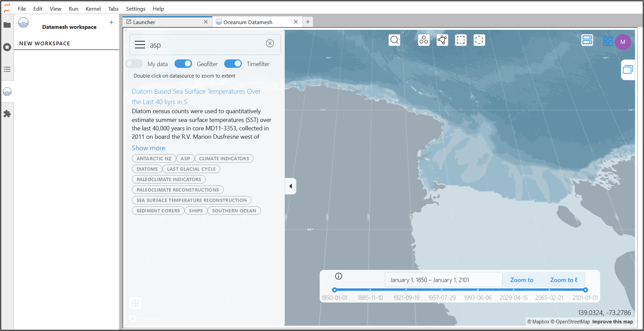The image size is (644, 331).
Task: Open the Help menu
Action: pyautogui.click(x=158, y=9)
